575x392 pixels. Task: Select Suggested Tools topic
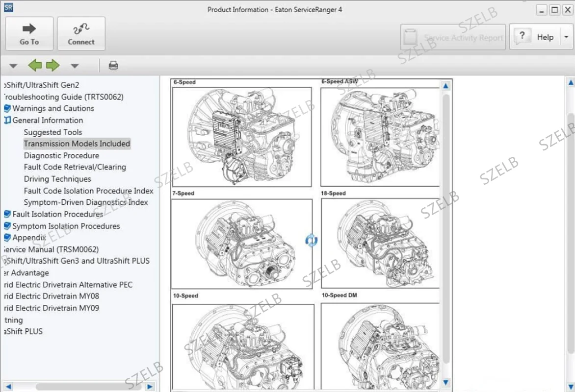click(53, 132)
